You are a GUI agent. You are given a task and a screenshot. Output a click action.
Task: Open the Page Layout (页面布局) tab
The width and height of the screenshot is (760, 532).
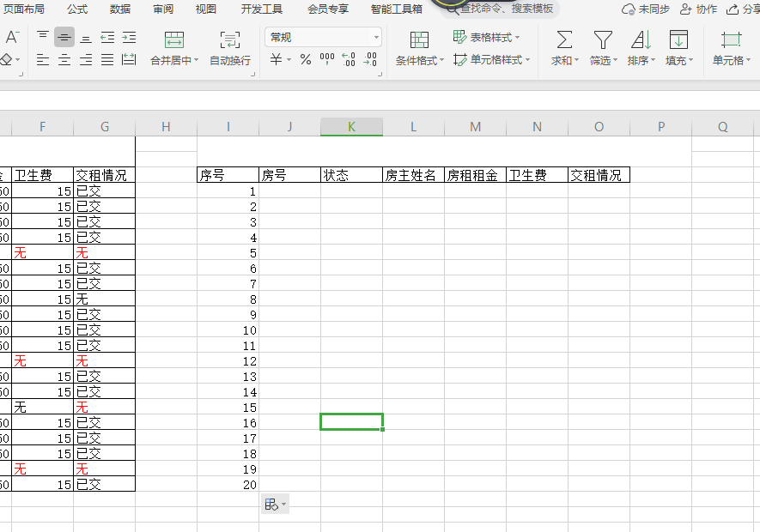pos(23,9)
